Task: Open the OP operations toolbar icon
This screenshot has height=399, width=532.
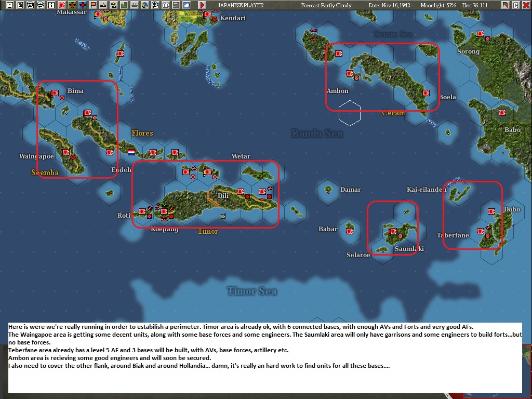Action: coord(166,5)
